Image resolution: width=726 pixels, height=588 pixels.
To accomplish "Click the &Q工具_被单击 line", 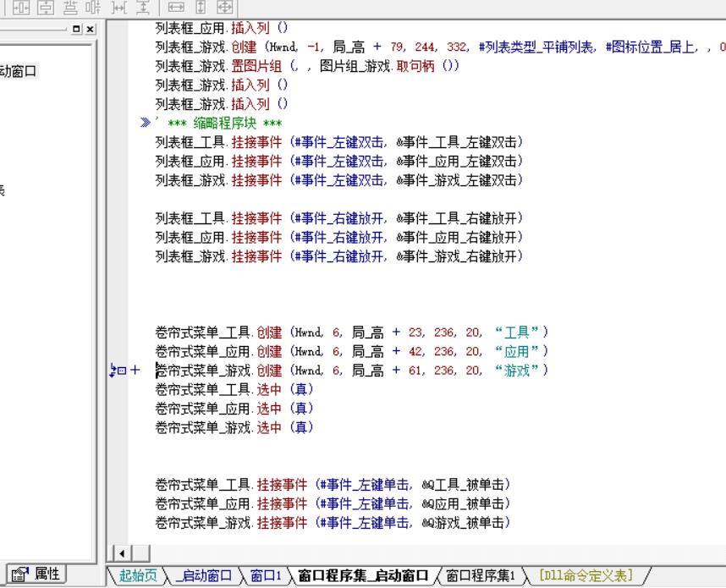I will click(x=333, y=484).
